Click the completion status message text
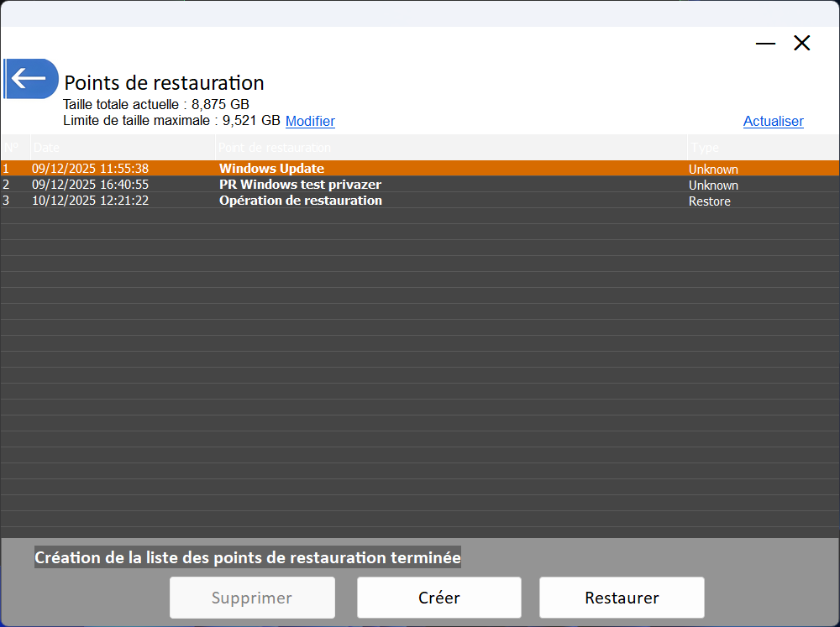Image resolution: width=840 pixels, height=627 pixels. click(x=247, y=557)
